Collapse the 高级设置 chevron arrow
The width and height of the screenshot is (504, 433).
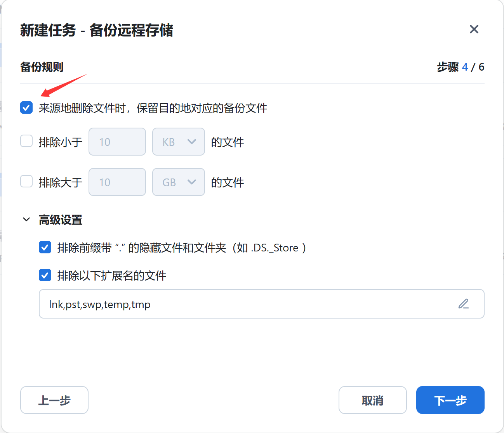click(26, 220)
